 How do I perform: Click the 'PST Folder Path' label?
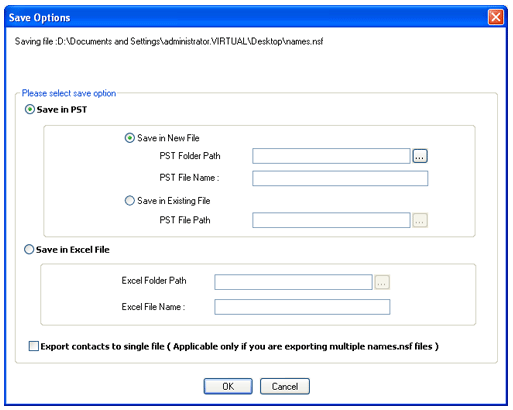click(190, 156)
